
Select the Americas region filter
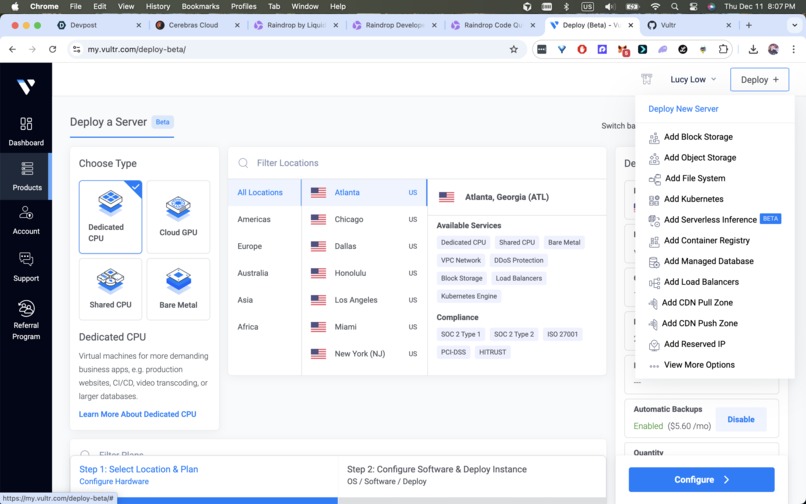point(265,219)
